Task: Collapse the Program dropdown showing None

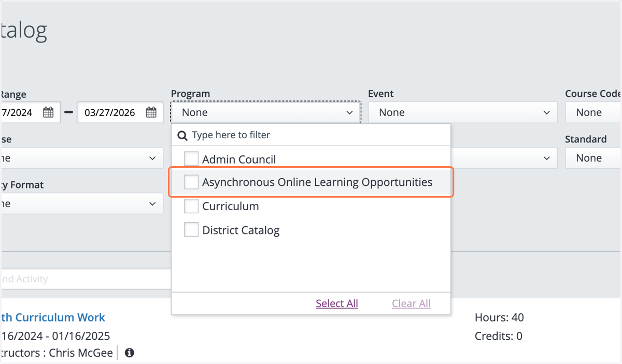Action: tap(265, 112)
